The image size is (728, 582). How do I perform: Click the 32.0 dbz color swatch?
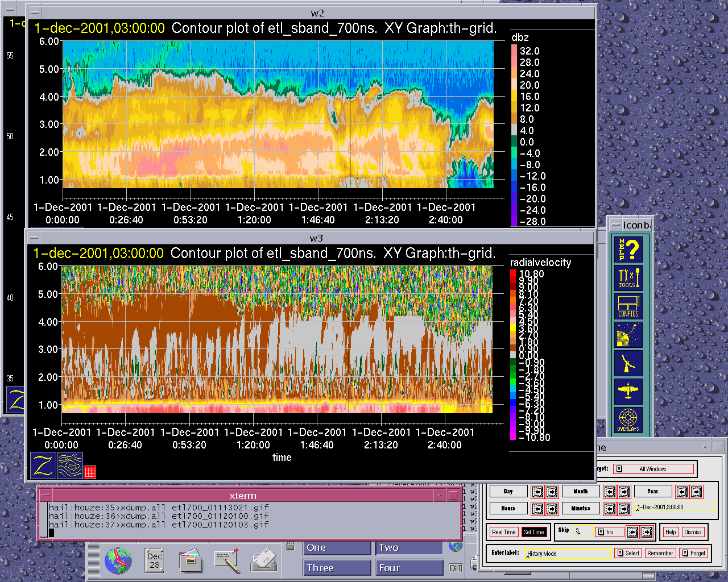tap(514, 51)
